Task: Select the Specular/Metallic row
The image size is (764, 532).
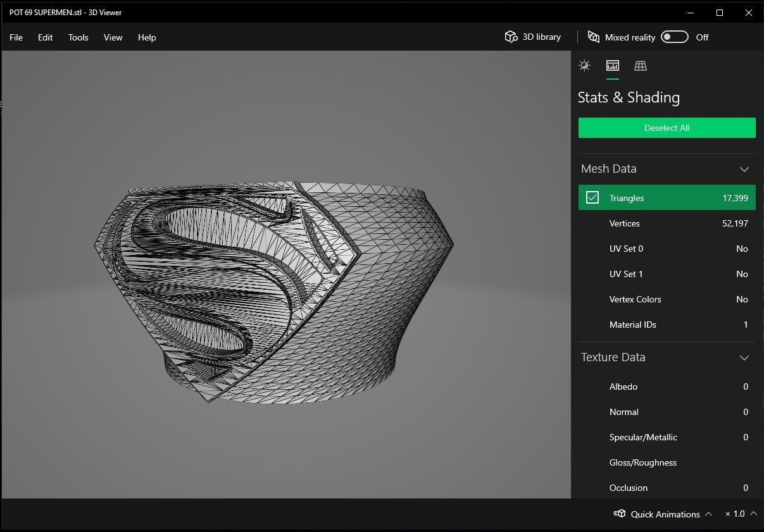Action: (x=667, y=437)
